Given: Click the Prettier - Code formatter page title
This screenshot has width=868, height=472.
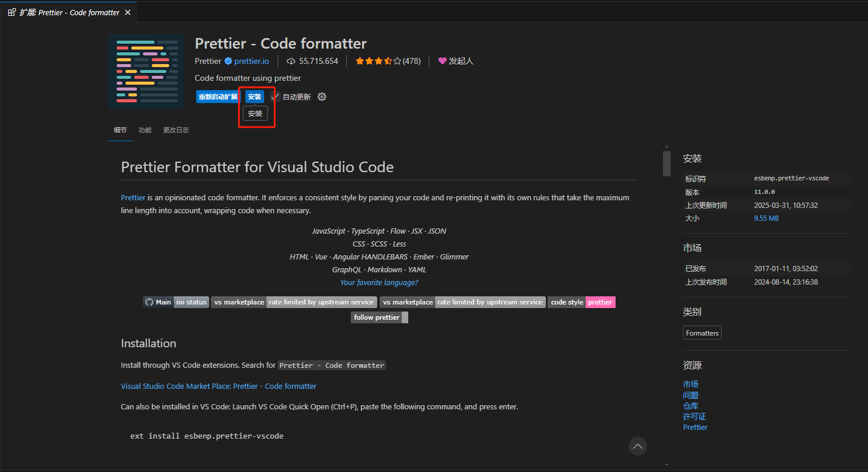Looking at the screenshot, I should [281, 43].
